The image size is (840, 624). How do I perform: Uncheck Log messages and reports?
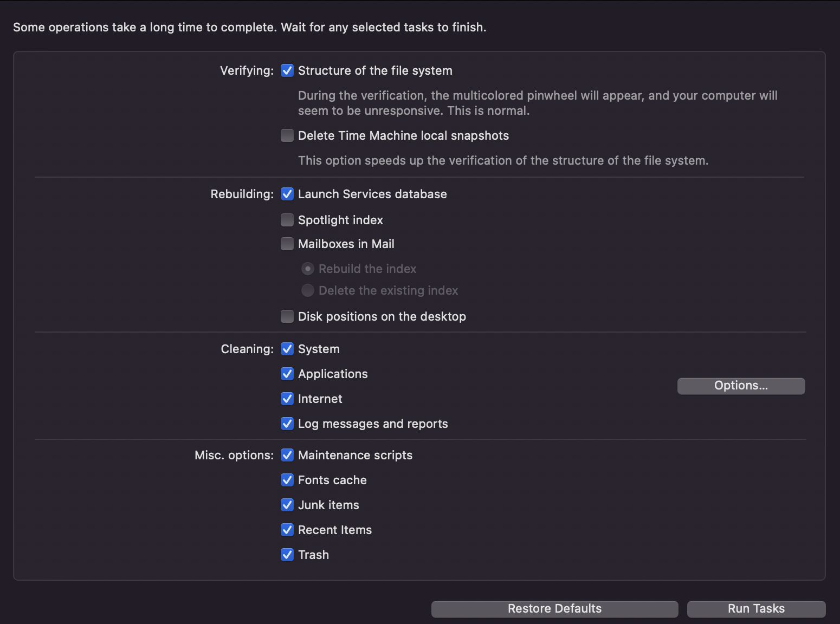point(287,424)
